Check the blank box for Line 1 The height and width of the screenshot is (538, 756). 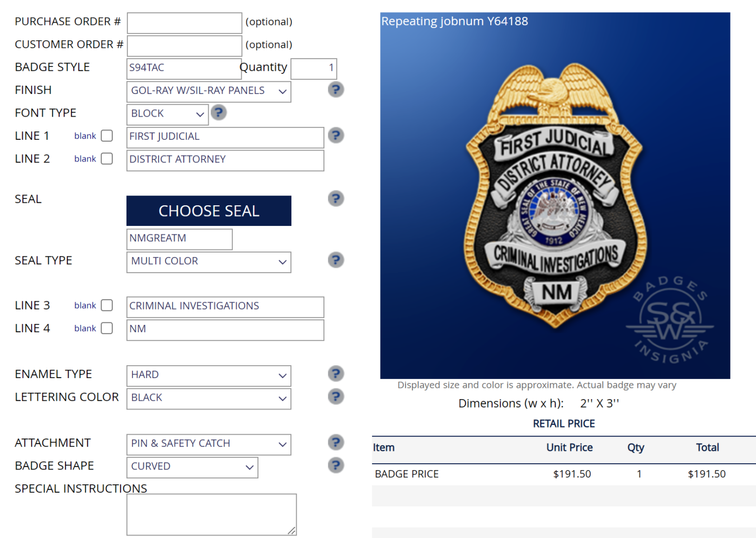click(x=106, y=136)
